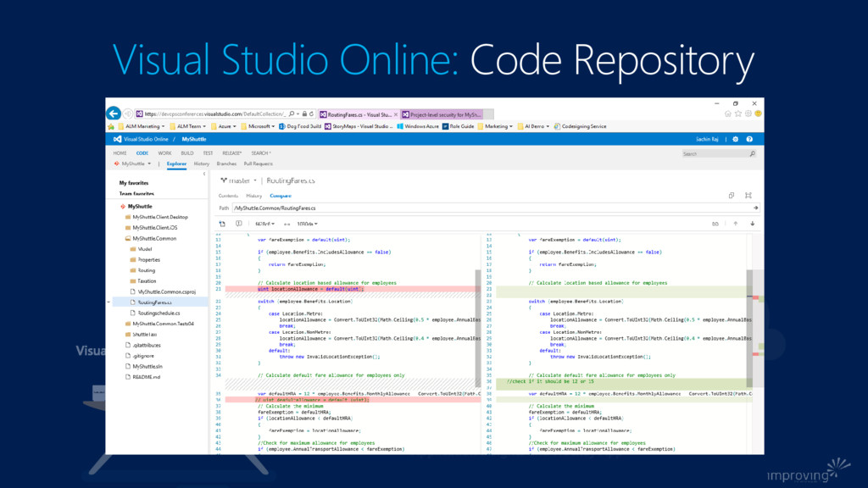
Task: Click the browser back arrow button
Action: tap(113, 114)
